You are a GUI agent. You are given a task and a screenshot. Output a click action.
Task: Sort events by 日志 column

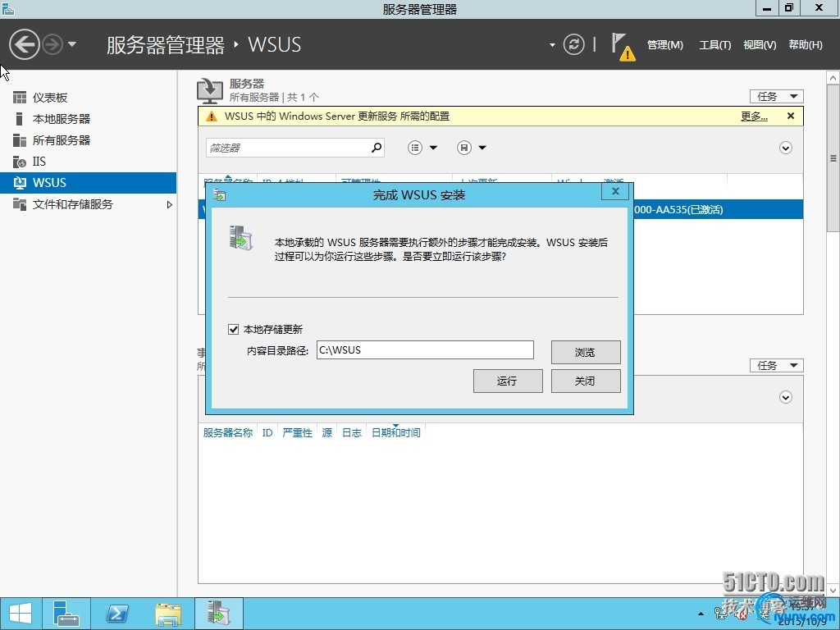tap(352, 433)
